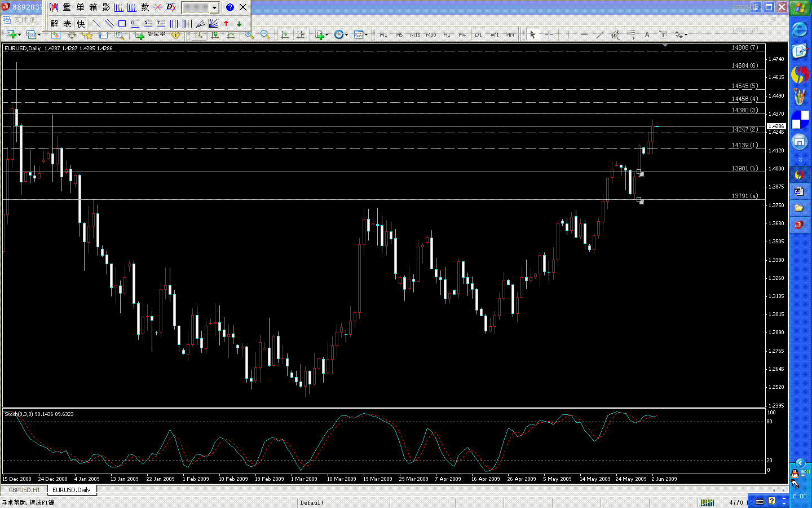Click the Dx icon in floating toolbar
This screenshot has width=812, height=508.
coord(171,7)
